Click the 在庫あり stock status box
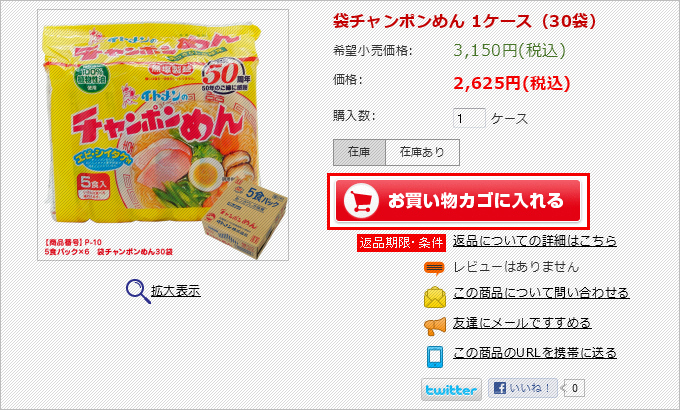 click(422, 152)
